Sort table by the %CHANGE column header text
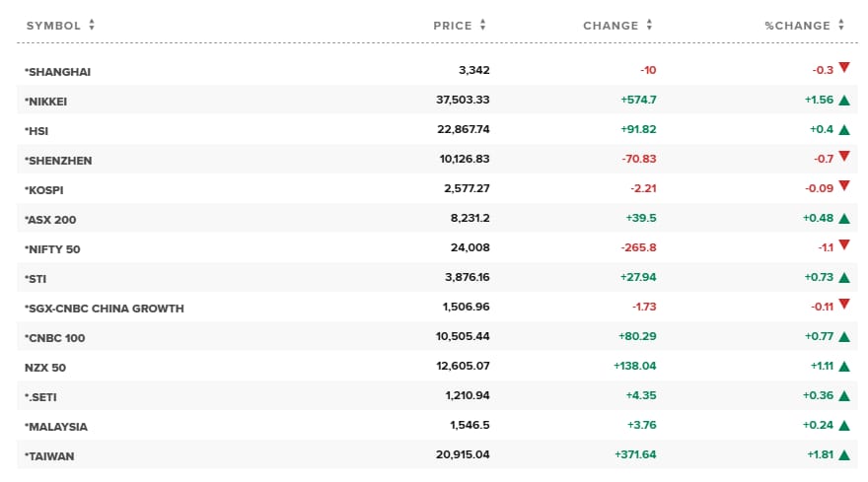The height and width of the screenshot is (482, 868). [797, 26]
